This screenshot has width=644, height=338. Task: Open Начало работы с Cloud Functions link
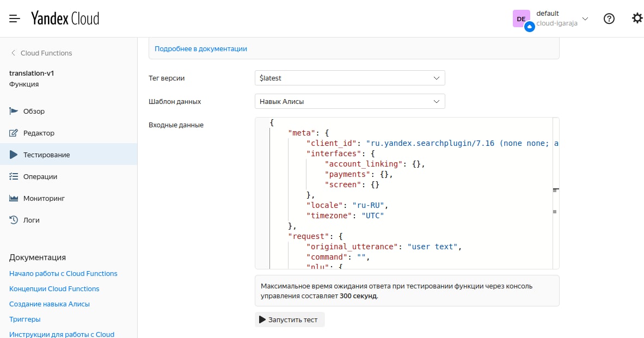coord(63,274)
